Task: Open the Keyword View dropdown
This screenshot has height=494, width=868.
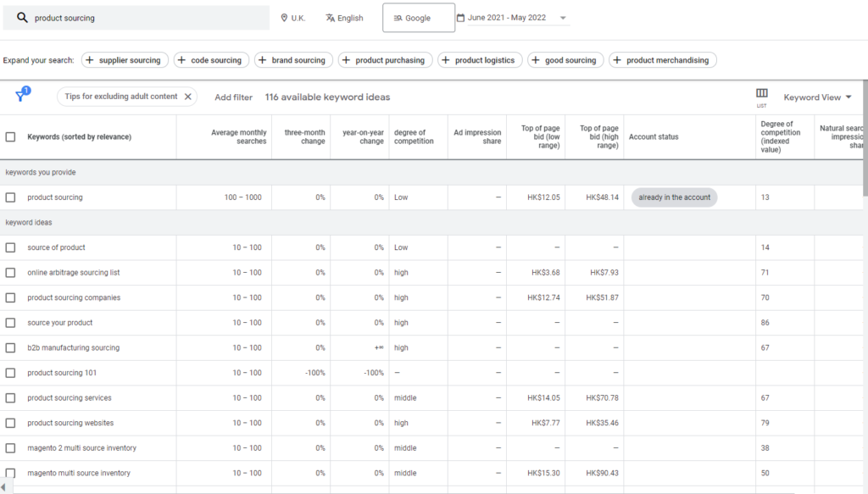Action: (x=817, y=97)
